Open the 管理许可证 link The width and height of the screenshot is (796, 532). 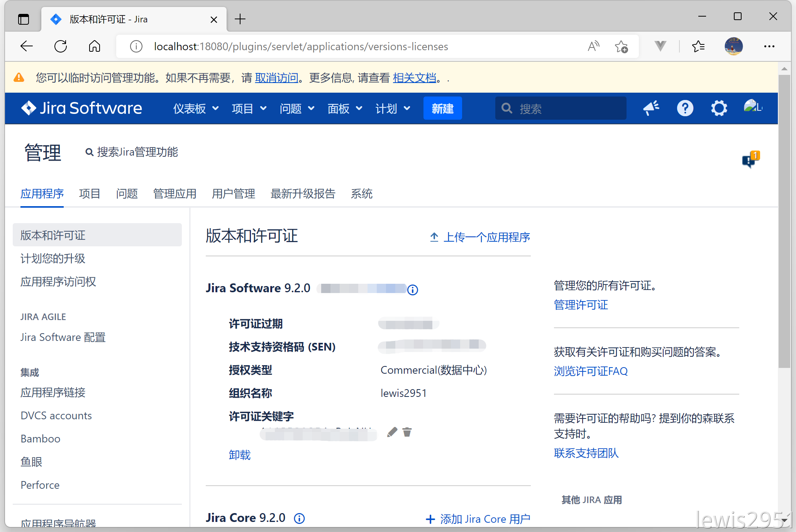pyautogui.click(x=581, y=305)
